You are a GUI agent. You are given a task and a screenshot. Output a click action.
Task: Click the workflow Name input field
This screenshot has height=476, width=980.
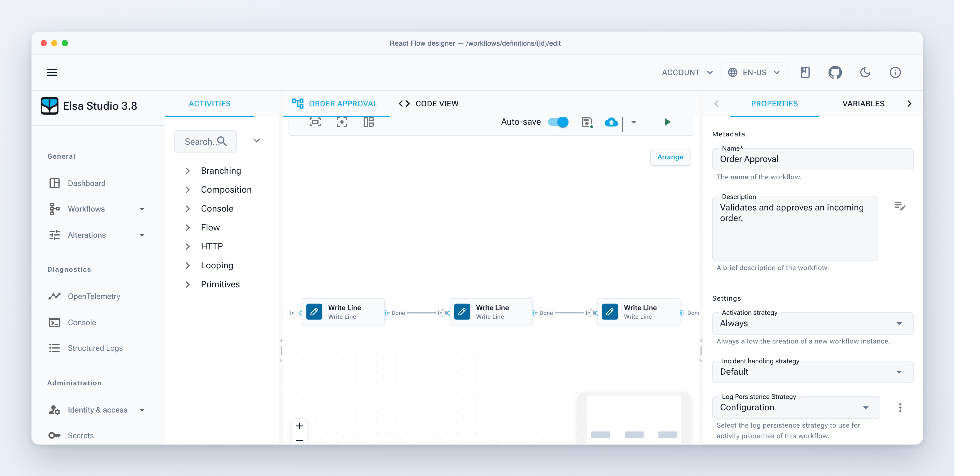click(x=812, y=159)
